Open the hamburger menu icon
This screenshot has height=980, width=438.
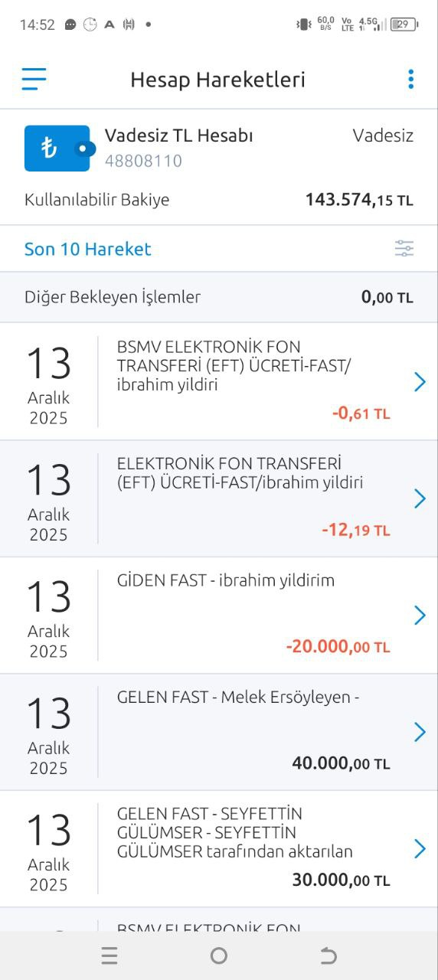(34, 79)
